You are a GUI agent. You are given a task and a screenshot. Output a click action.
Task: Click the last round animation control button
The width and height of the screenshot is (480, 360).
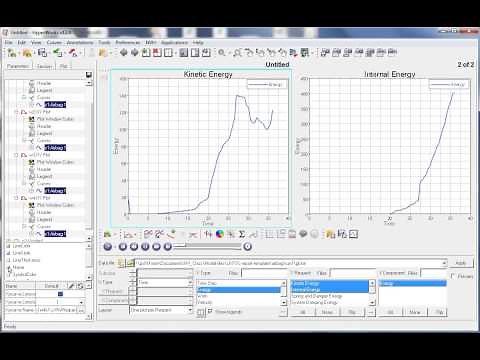click(168, 246)
